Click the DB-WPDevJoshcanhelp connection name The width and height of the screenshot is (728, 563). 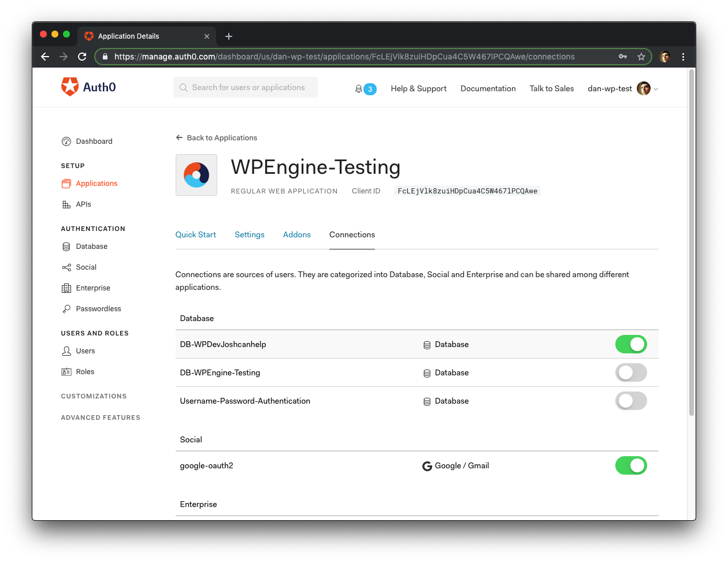point(223,345)
